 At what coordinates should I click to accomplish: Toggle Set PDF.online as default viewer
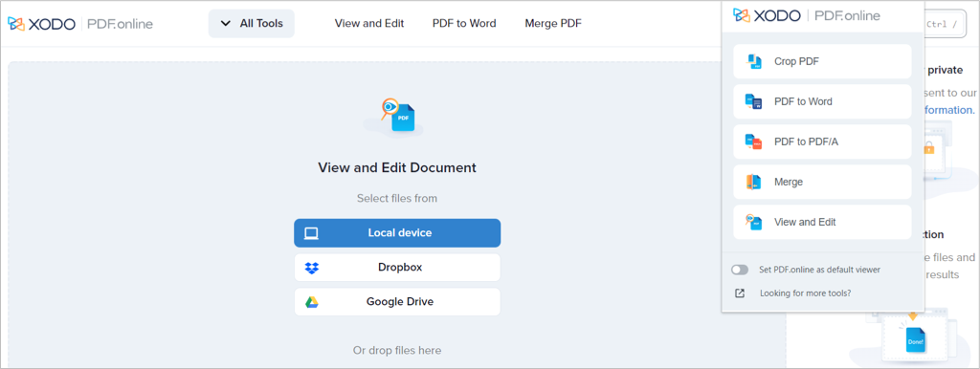click(740, 270)
